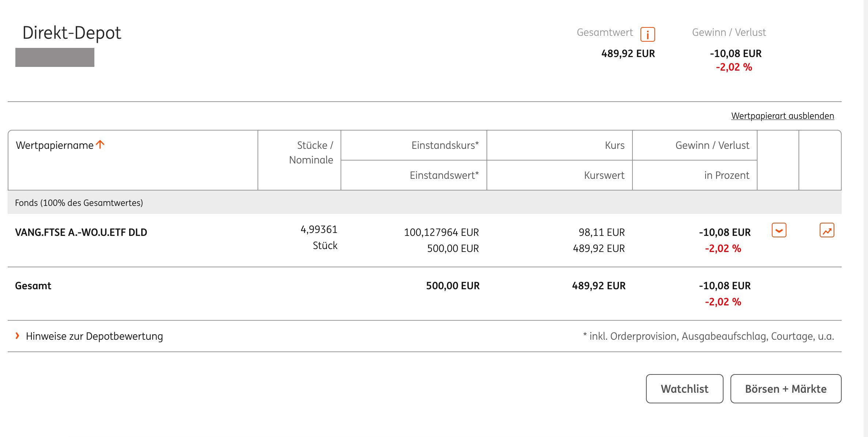This screenshot has width=868, height=437.
Task: Open Börsen + Märkte button
Action: point(786,388)
